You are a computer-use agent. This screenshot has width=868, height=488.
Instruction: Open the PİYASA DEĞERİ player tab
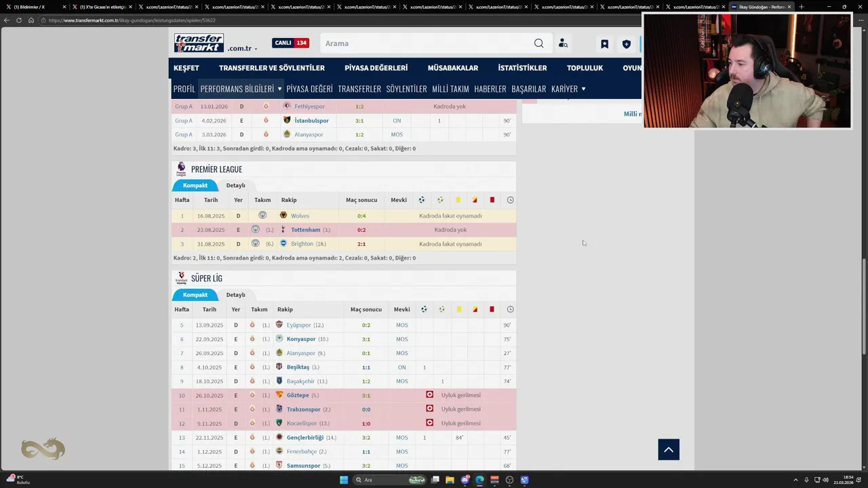point(309,89)
